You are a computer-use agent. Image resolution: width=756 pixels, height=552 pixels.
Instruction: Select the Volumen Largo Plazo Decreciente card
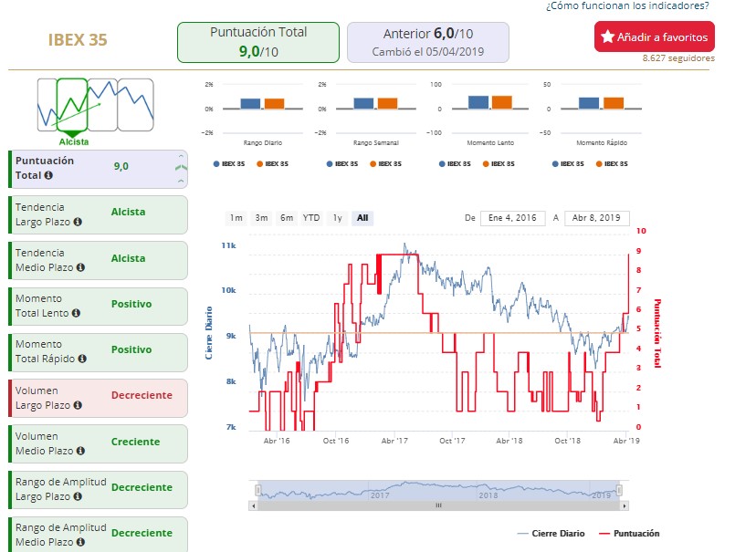[x=99, y=398]
